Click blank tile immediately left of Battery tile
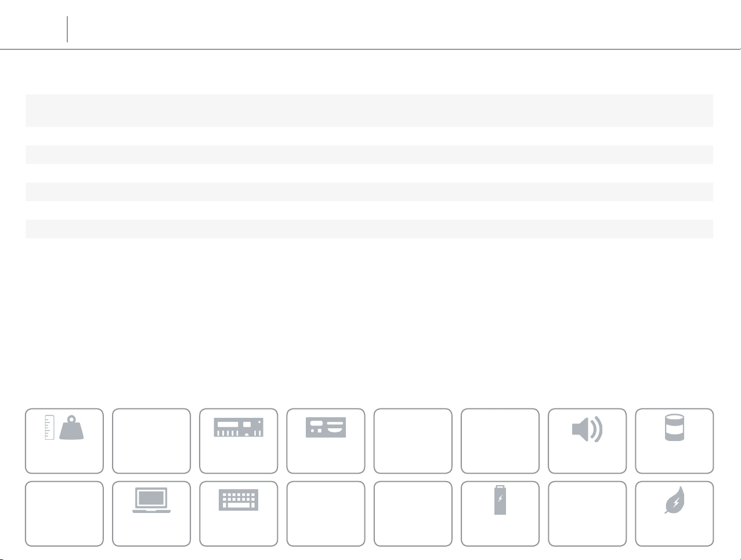This screenshot has width=741, height=560. coord(413,514)
